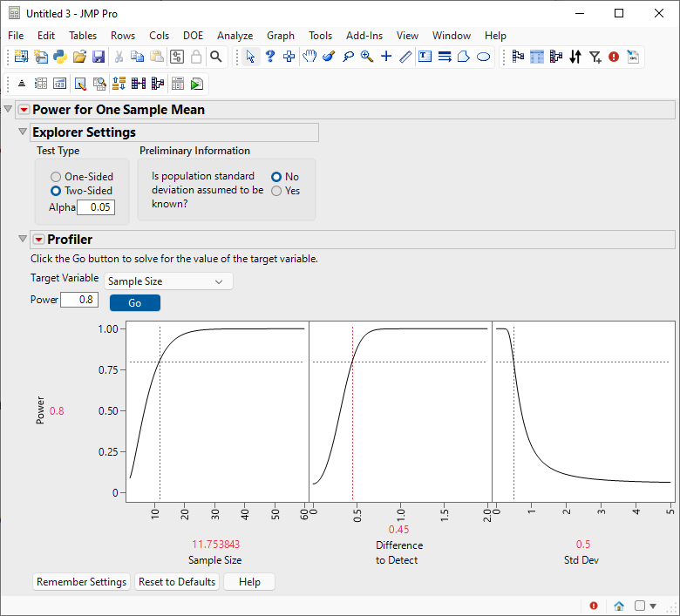Viewport: 680px width, 616px height.
Task: Click the red Power value 0.8 beside axis
Action: click(x=57, y=411)
